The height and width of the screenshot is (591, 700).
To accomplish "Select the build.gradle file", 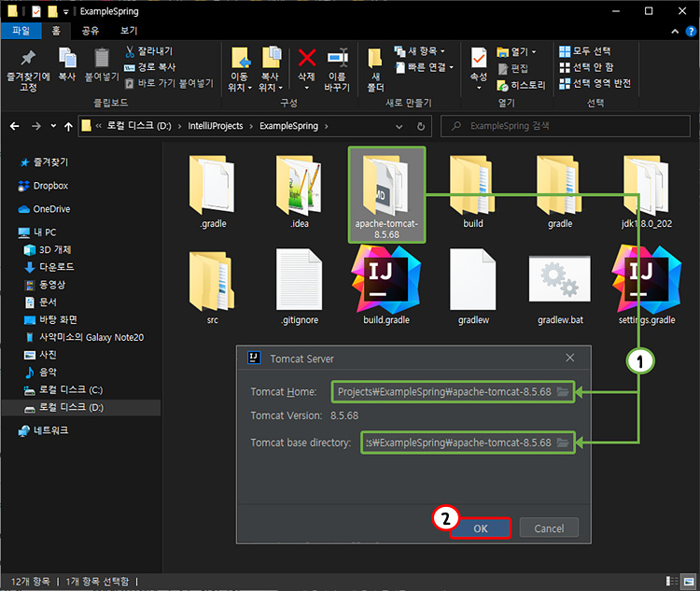I will point(386,286).
